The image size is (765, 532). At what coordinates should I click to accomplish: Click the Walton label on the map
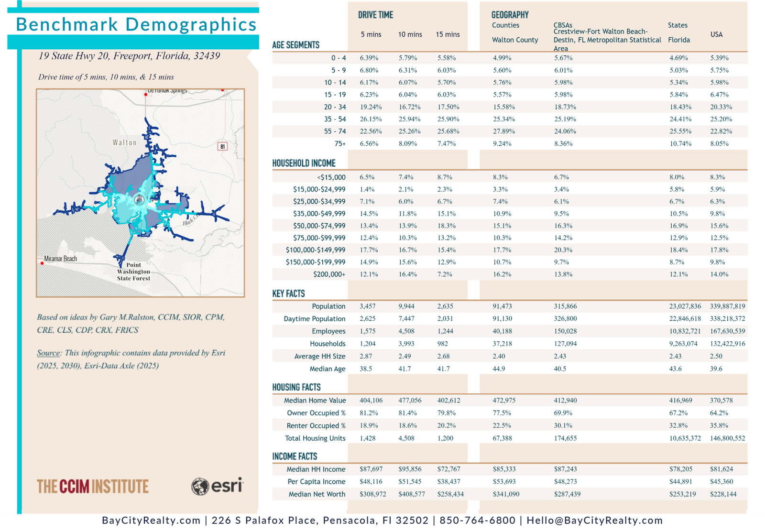click(x=124, y=142)
